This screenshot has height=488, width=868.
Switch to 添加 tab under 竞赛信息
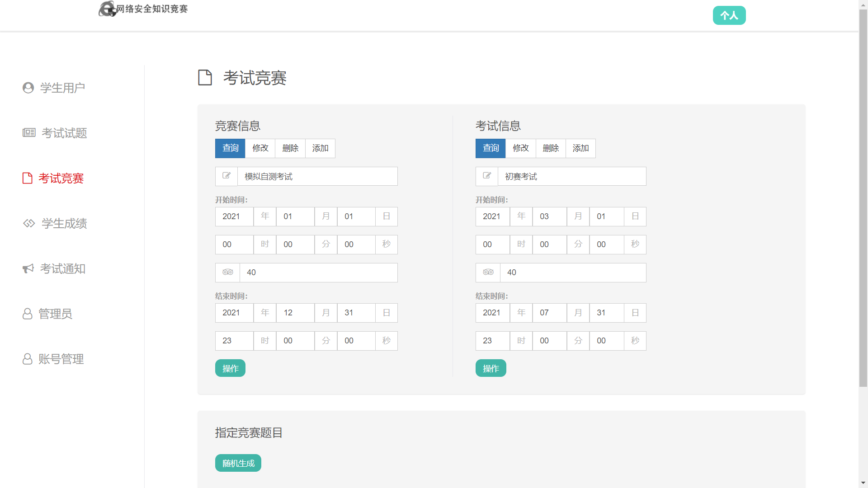click(320, 148)
